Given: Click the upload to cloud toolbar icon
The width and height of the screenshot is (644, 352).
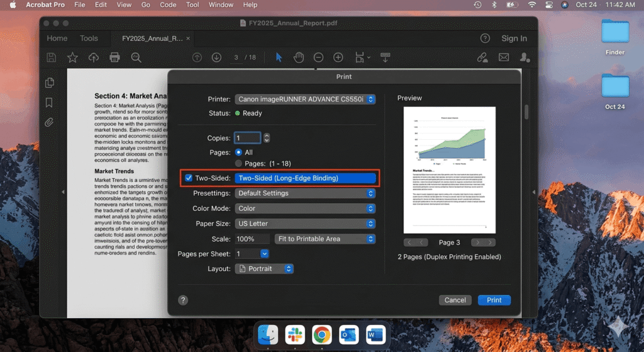Looking at the screenshot, I should (94, 57).
